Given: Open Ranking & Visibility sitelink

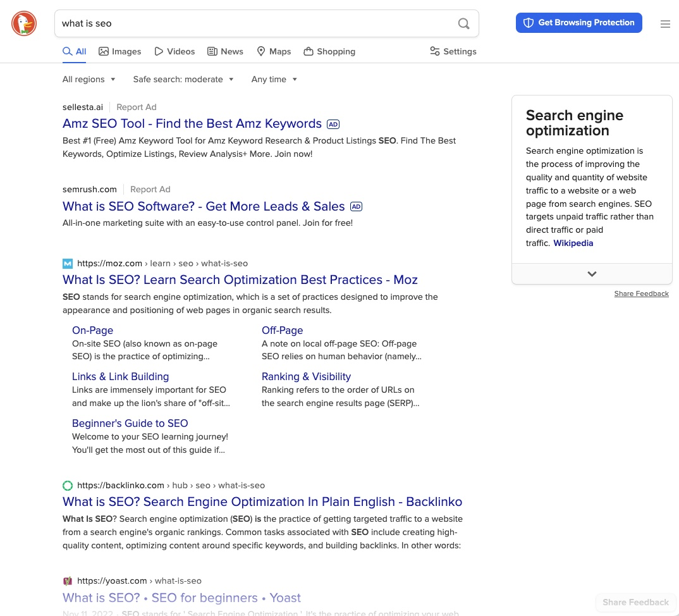Looking at the screenshot, I should tap(306, 377).
